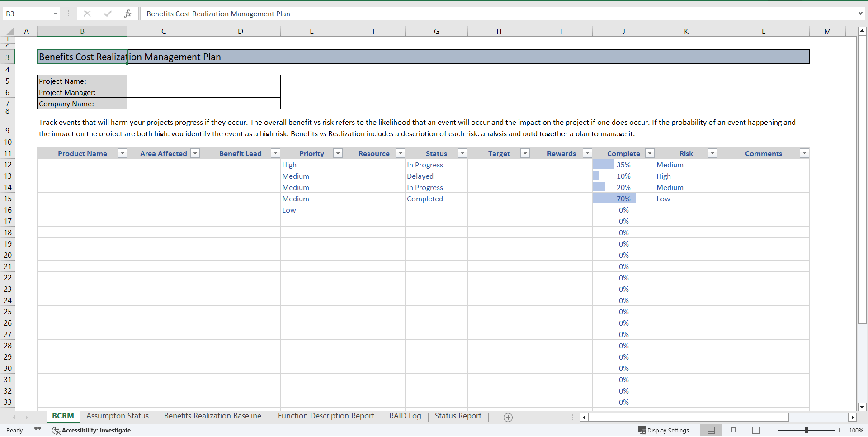This screenshot has width=868, height=437.
Task: Click the next-sheet navigation arrow
Action: point(27,417)
